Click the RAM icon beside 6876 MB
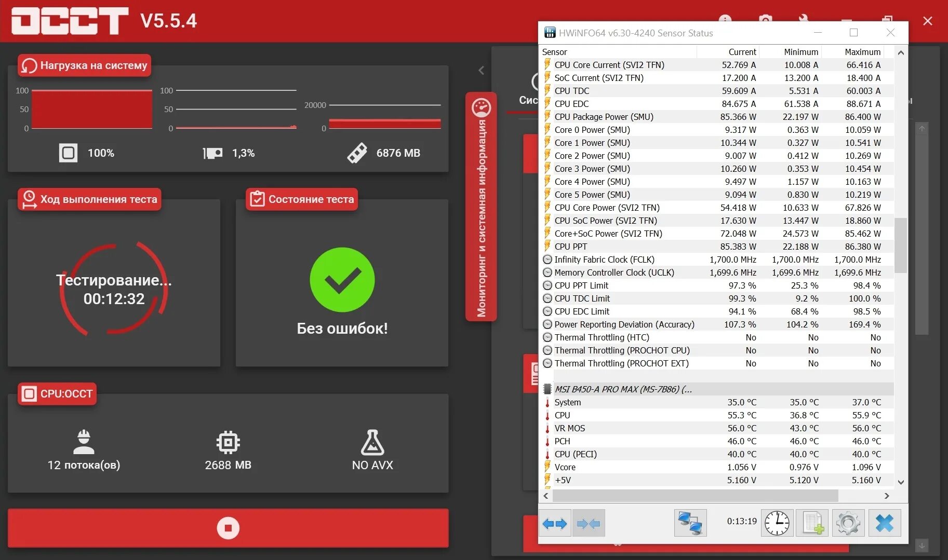The image size is (948, 560). (357, 153)
